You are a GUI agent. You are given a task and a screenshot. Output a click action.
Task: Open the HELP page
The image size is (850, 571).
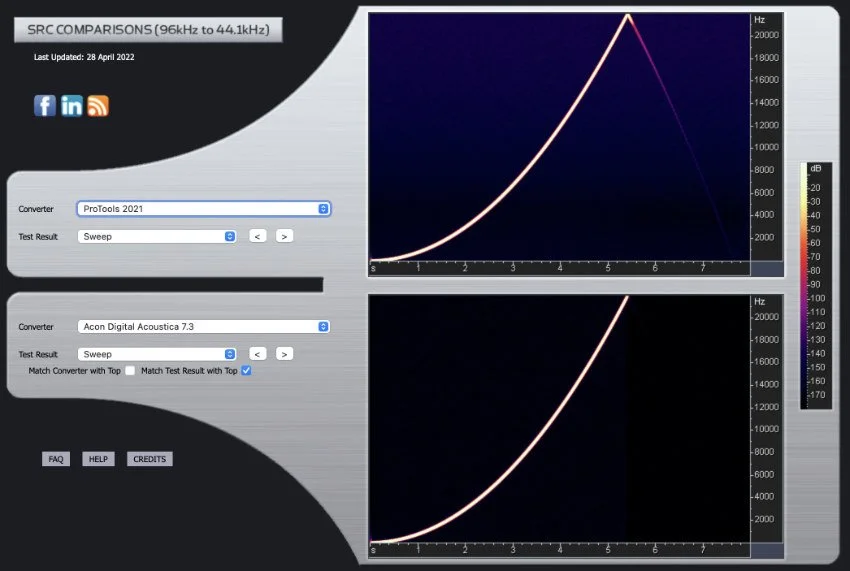tap(98, 459)
